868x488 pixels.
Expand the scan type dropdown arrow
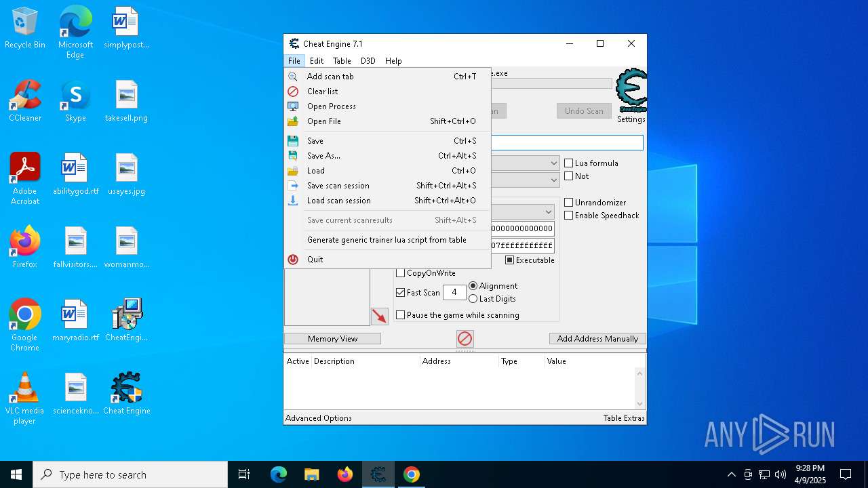[553, 163]
